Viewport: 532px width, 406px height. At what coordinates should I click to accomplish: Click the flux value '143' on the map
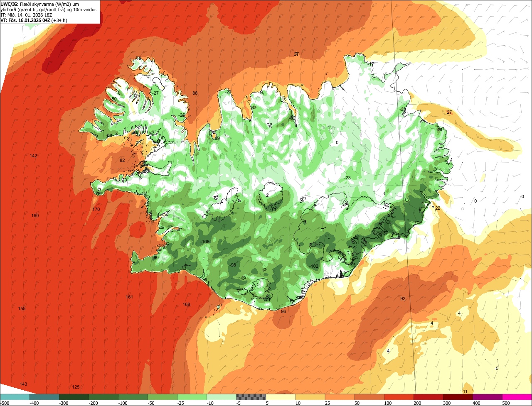click(x=23, y=384)
